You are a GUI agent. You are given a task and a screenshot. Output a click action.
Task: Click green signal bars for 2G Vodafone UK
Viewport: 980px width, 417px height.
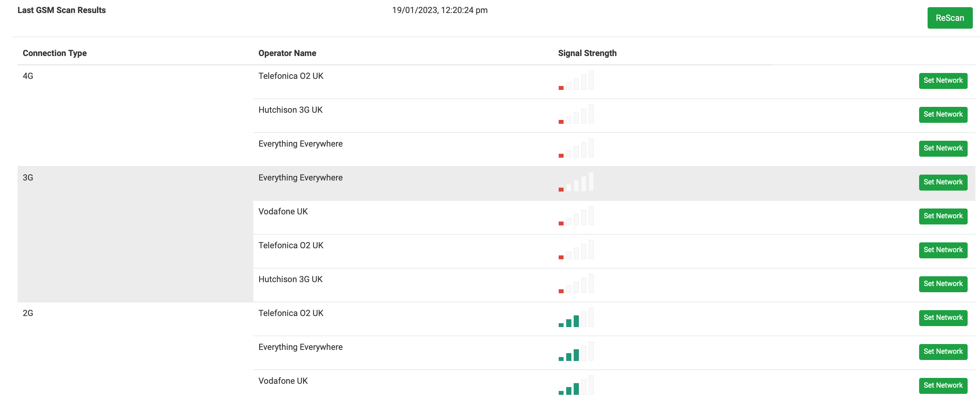pos(576,385)
